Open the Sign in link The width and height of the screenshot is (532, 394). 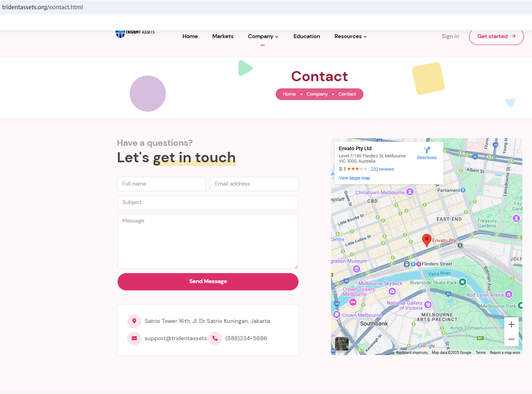[x=450, y=37]
